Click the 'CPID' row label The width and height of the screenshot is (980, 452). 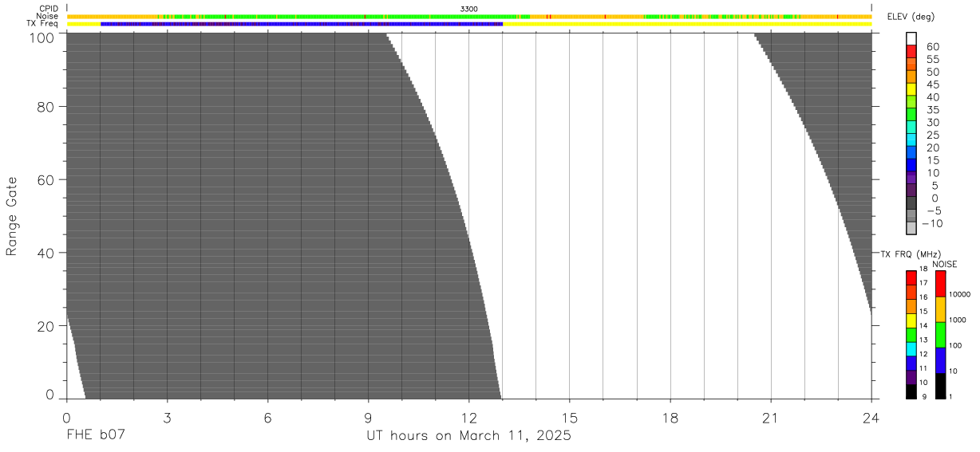(x=49, y=9)
